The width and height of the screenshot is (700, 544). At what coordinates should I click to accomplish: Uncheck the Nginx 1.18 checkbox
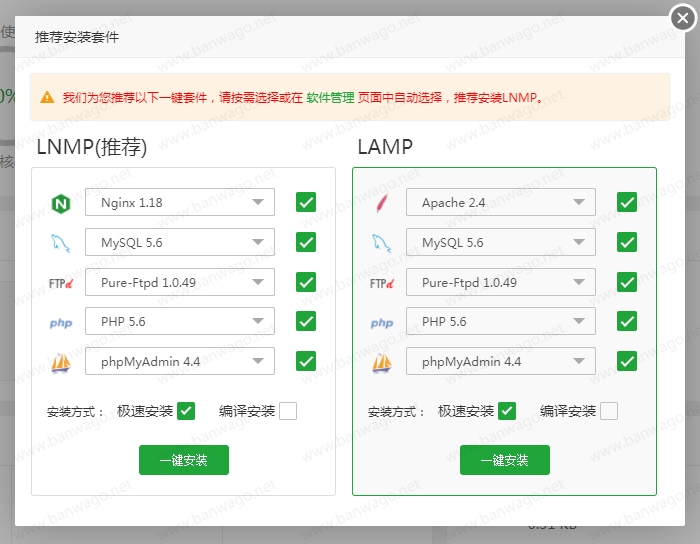pos(306,202)
